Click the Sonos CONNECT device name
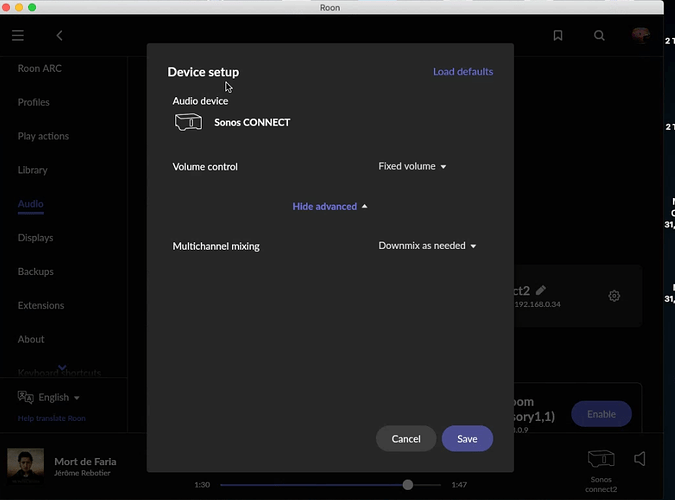Viewport: 675px width, 500px height. [x=252, y=122]
